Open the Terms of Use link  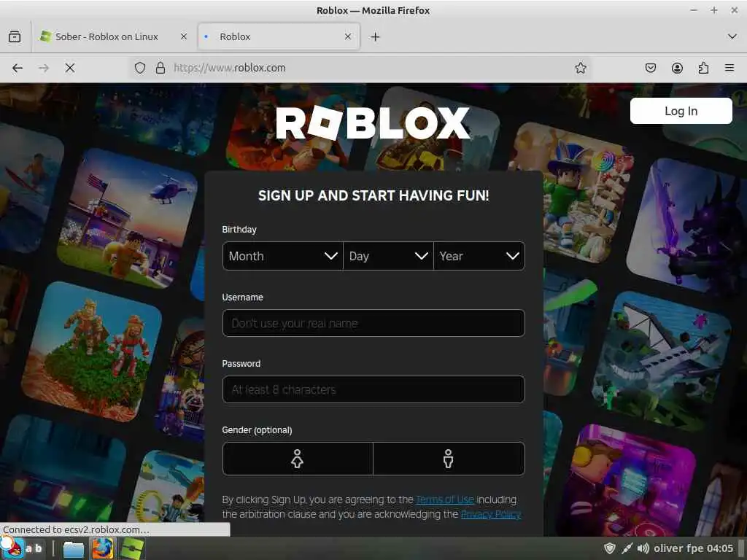pyautogui.click(x=445, y=499)
